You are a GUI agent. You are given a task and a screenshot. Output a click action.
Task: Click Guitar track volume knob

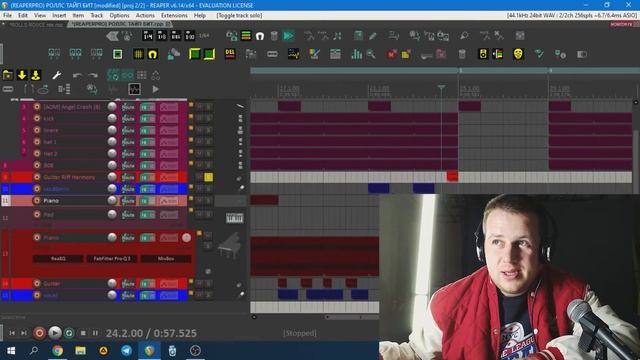pyautogui.click(x=112, y=283)
